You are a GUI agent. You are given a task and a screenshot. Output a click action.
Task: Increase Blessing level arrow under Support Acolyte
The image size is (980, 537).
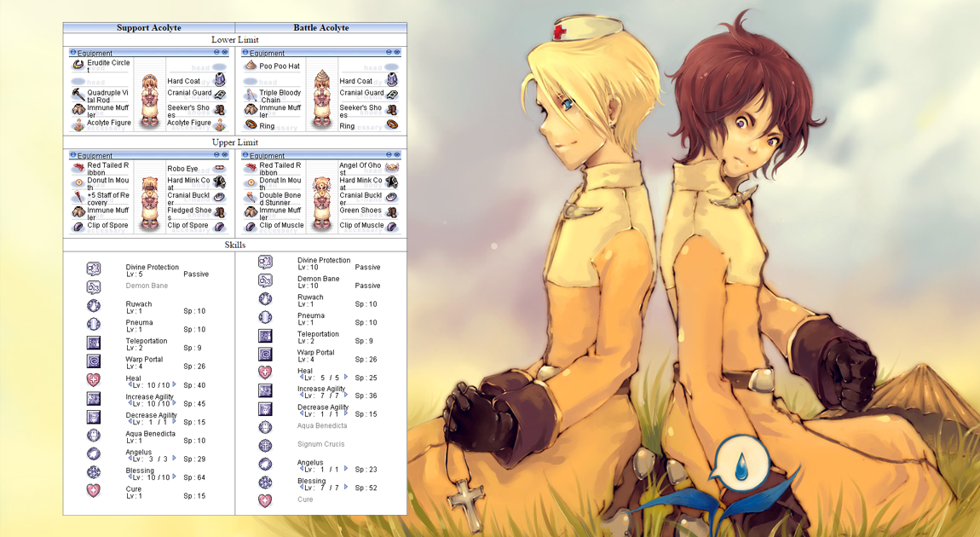(175, 477)
